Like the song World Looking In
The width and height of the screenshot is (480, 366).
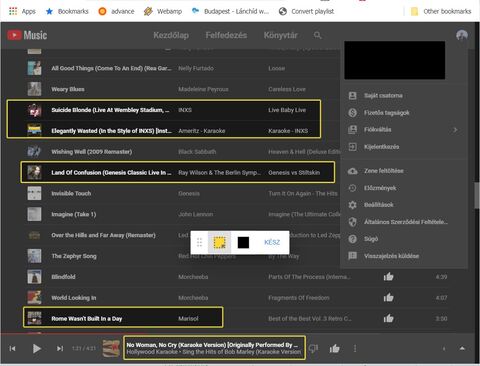[388, 298]
